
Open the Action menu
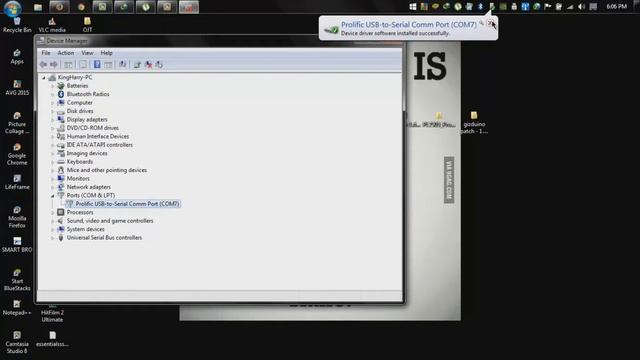tap(65, 53)
